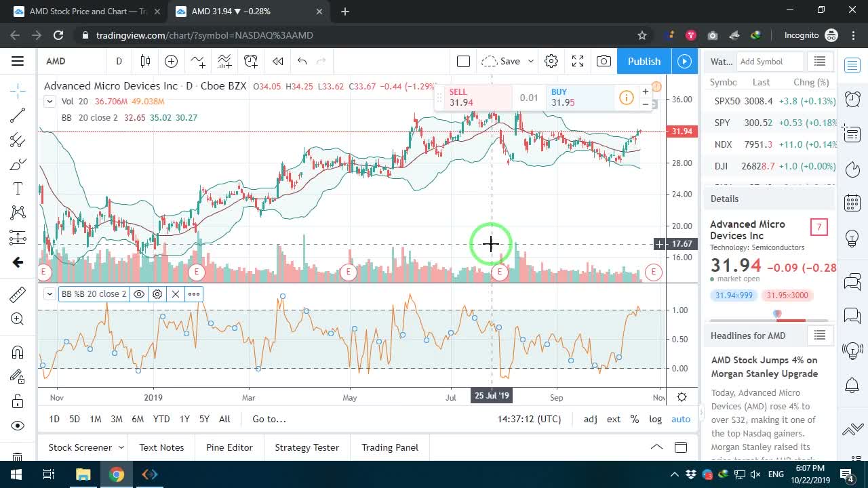Select the trend line drawing tool

pos(18,115)
